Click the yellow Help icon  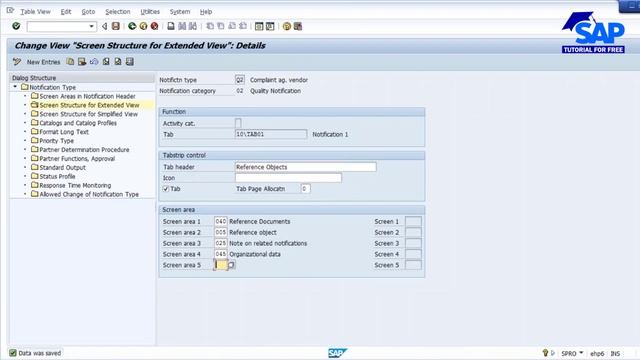(x=287, y=26)
